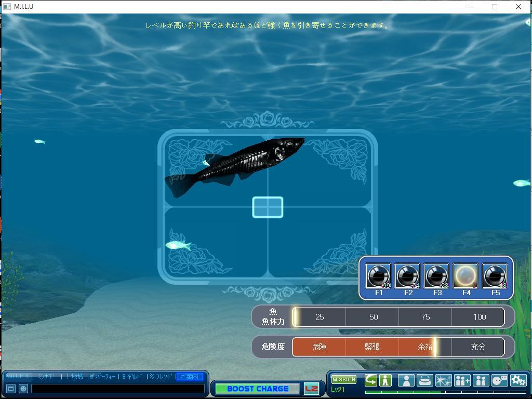Screen dimensions: 532x399
Task: Activate the glowing orb in slot F4
Action: (465, 276)
